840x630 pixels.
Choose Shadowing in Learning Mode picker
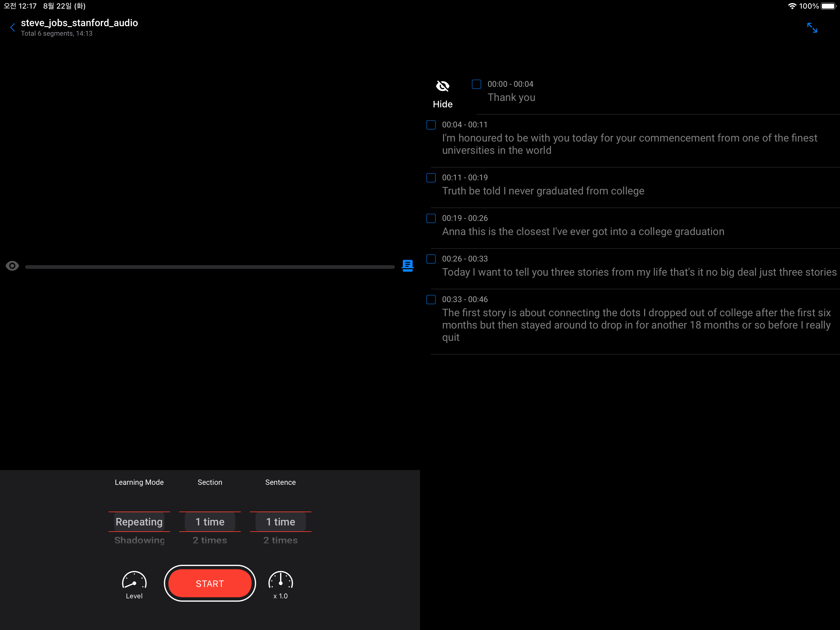coord(139,540)
